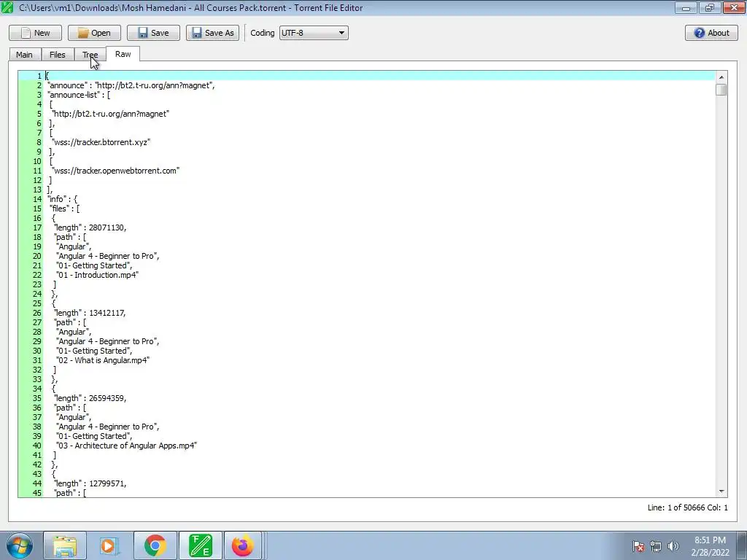
Task: Click the vertical scrollbar thumb
Action: coord(721,90)
